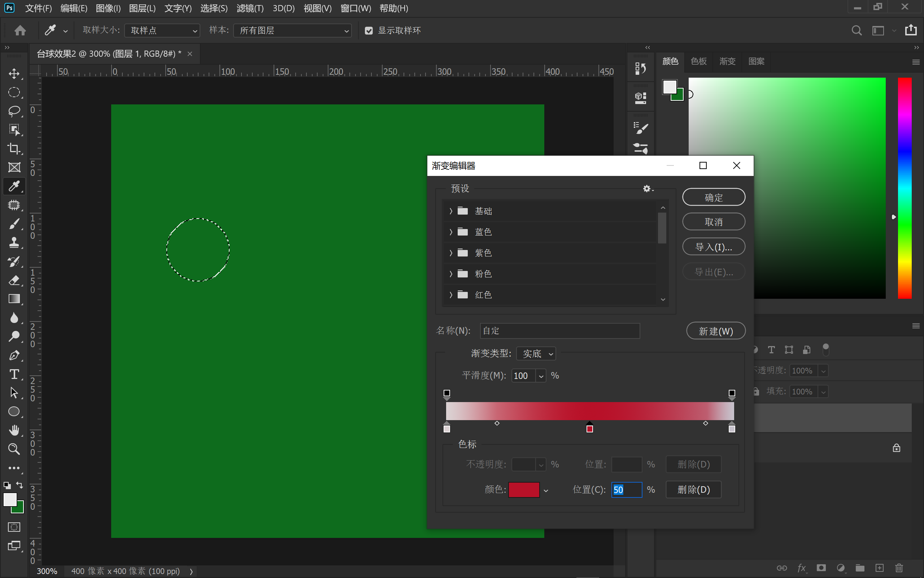The image size is (924, 578).
Task: Toggle Quick Mask mode
Action: click(x=14, y=527)
